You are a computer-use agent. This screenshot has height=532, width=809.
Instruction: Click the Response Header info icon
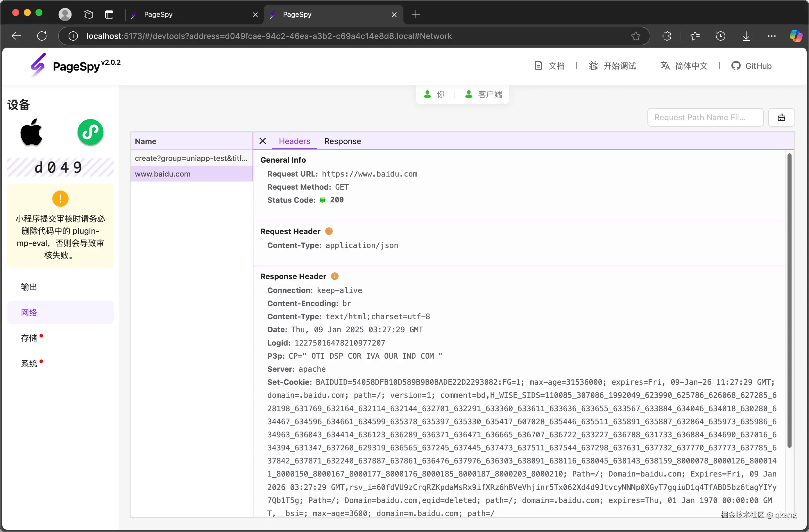click(x=334, y=276)
